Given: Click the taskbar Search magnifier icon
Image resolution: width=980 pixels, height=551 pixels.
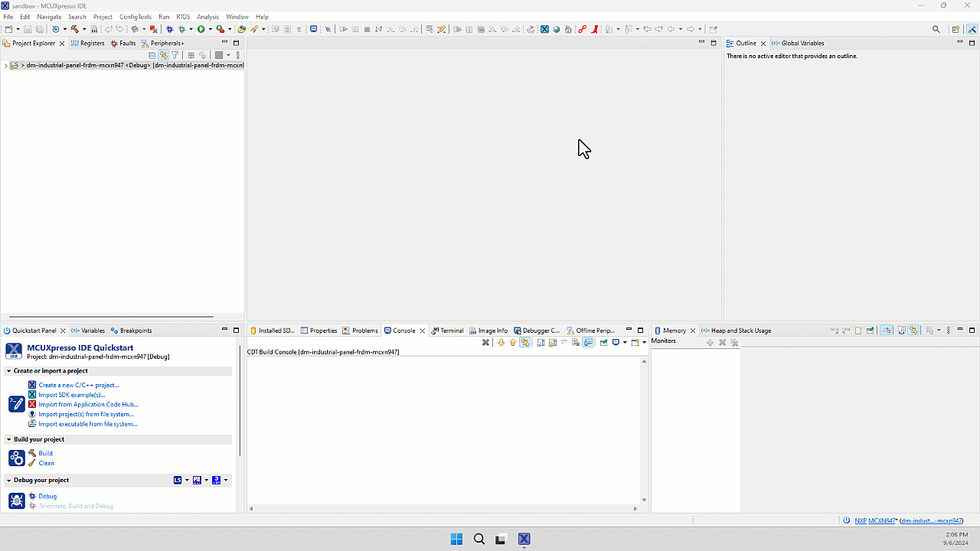Looking at the screenshot, I should (x=479, y=539).
